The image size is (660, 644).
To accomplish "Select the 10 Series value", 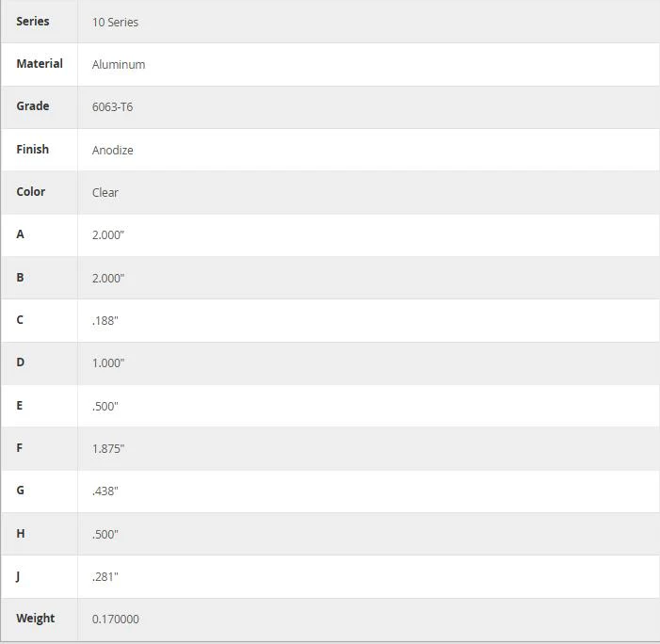I will coord(115,22).
